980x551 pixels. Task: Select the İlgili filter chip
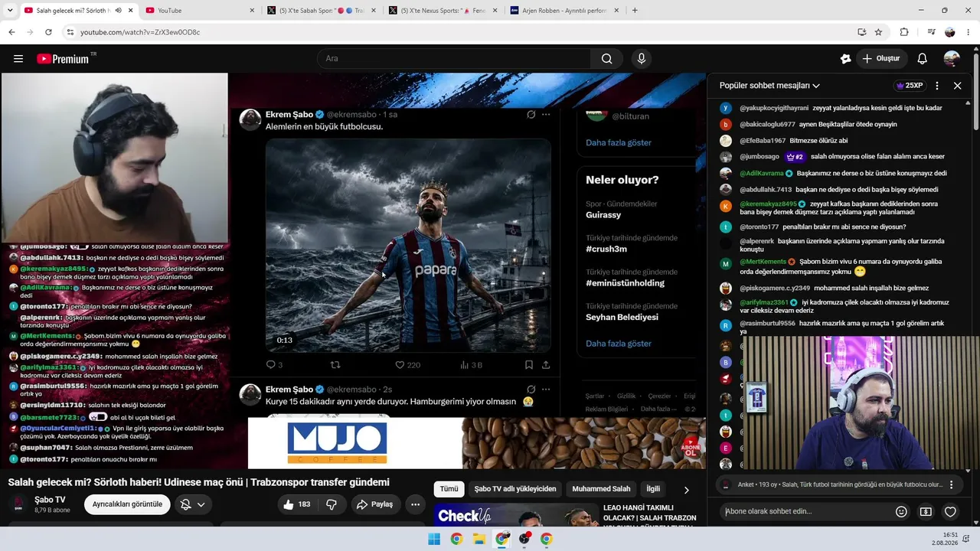(x=653, y=489)
